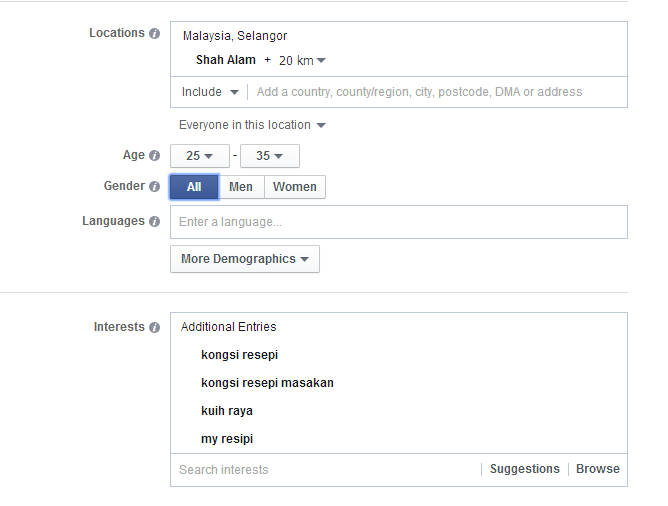Image resolution: width=668 pixels, height=506 pixels.
Task: Open maximum age 35 dropdown
Action: pos(270,156)
